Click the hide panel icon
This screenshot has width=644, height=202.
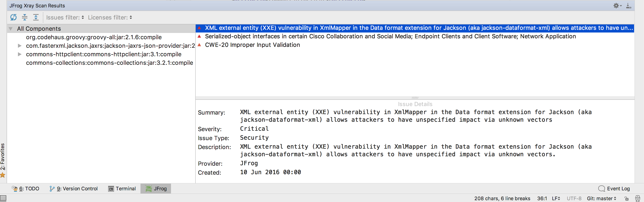629,6
